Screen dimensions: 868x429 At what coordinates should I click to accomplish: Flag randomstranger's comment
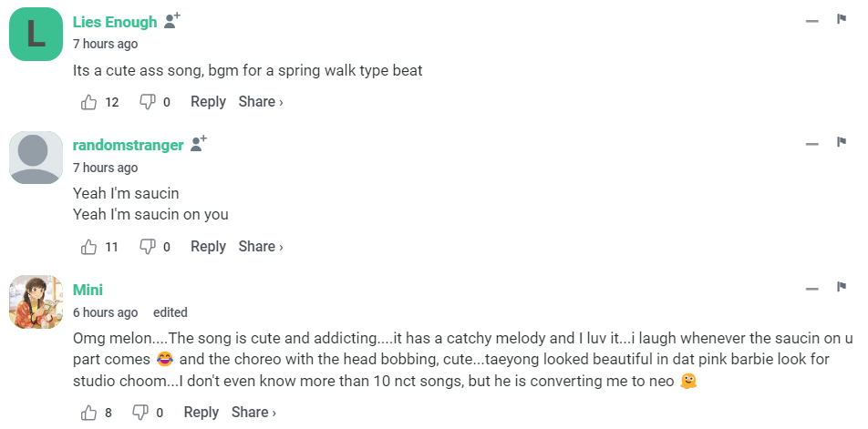point(842,143)
